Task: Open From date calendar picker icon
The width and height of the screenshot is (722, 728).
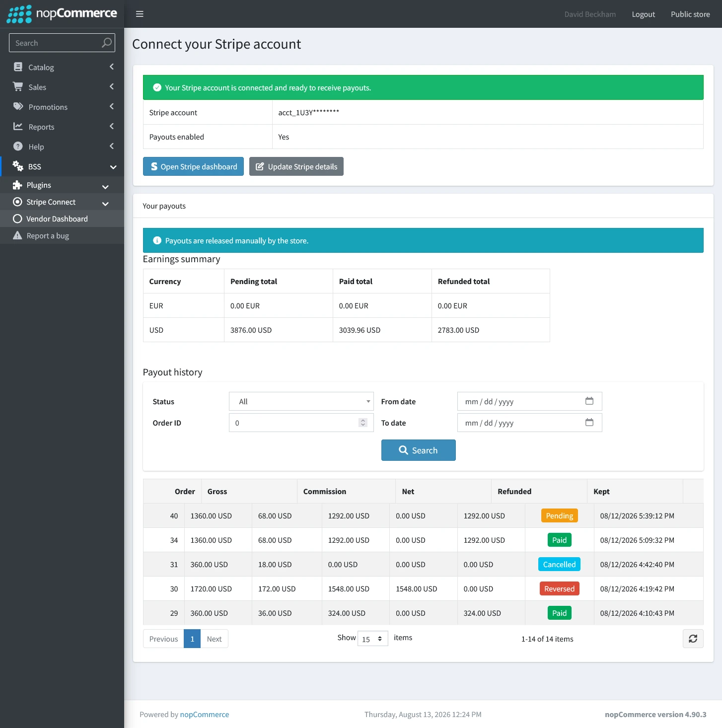Action: [x=589, y=401]
